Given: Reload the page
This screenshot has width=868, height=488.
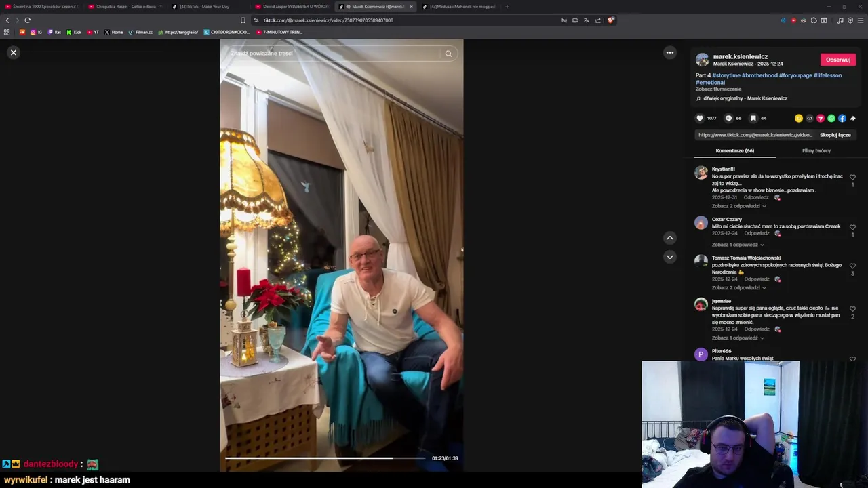Looking at the screenshot, I should 28,20.
